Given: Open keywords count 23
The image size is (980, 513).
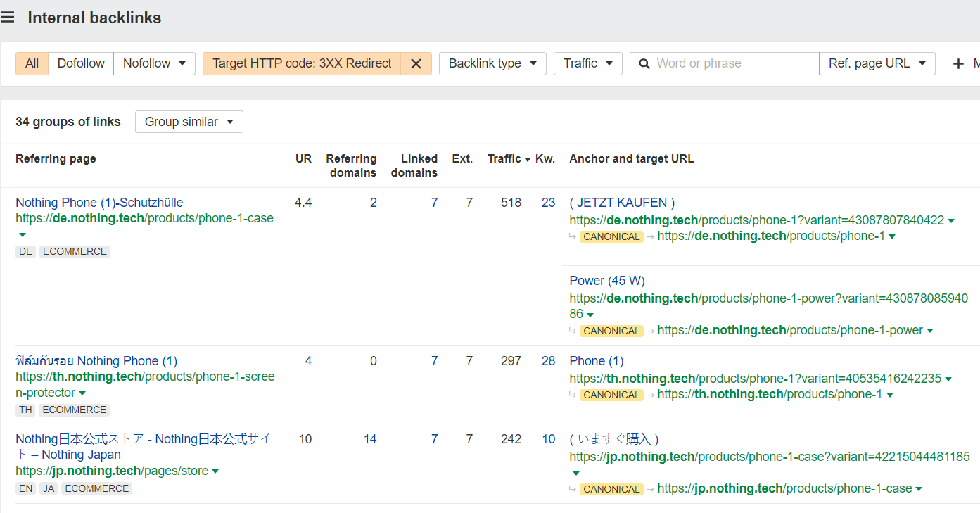Looking at the screenshot, I should [548, 203].
